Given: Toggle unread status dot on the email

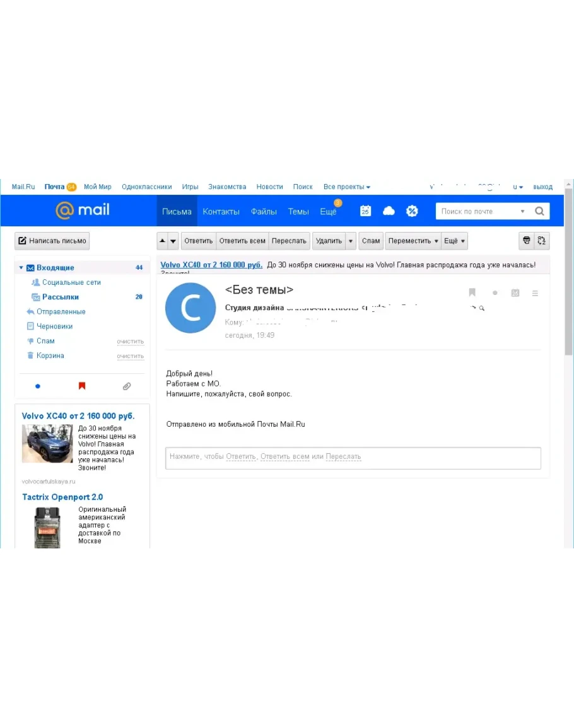Looking at the screenshot, I should (495, 293).
